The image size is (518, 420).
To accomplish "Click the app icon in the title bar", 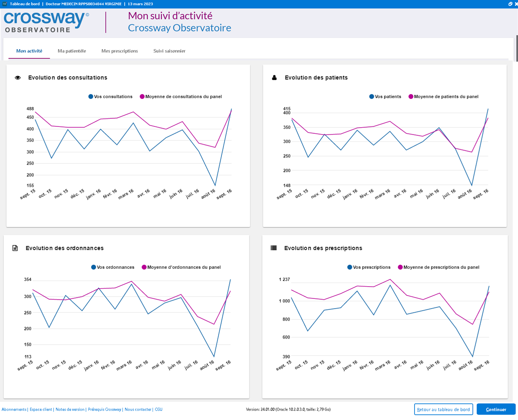I will [5, 4].
